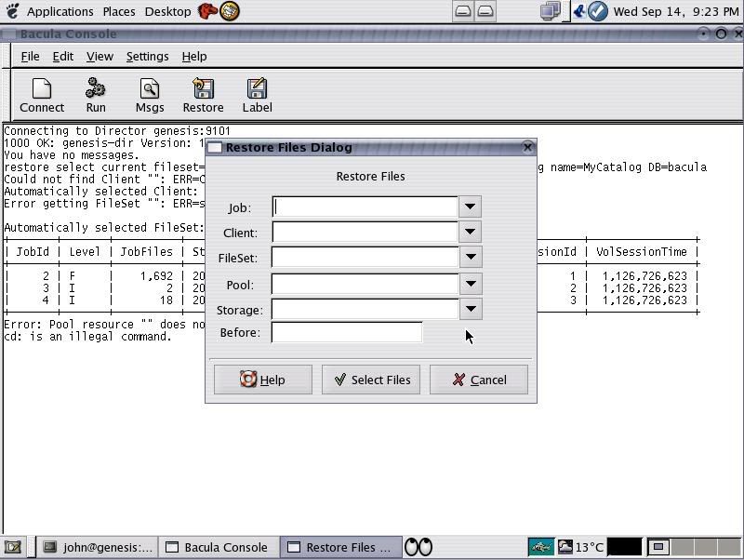Click the Restore toolbar icon
This screenshot has height=560, width=744.
(203, 96)
